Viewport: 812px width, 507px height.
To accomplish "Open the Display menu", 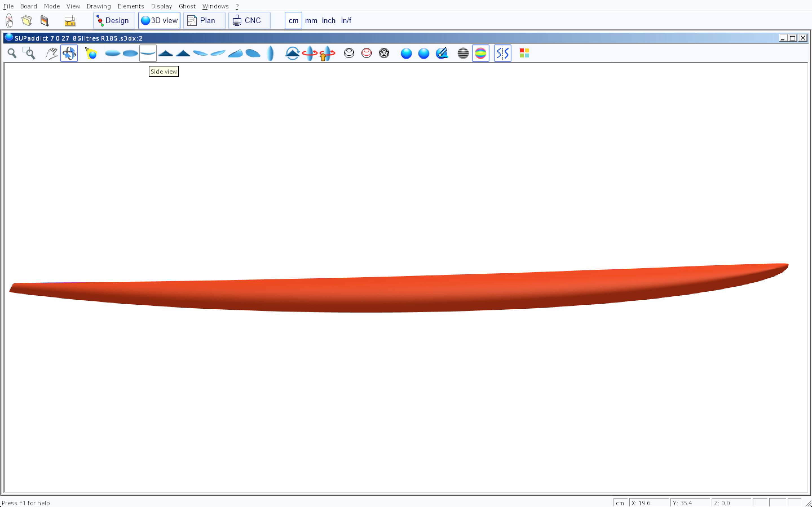I will pyautogui.click(x=161, y=6).
